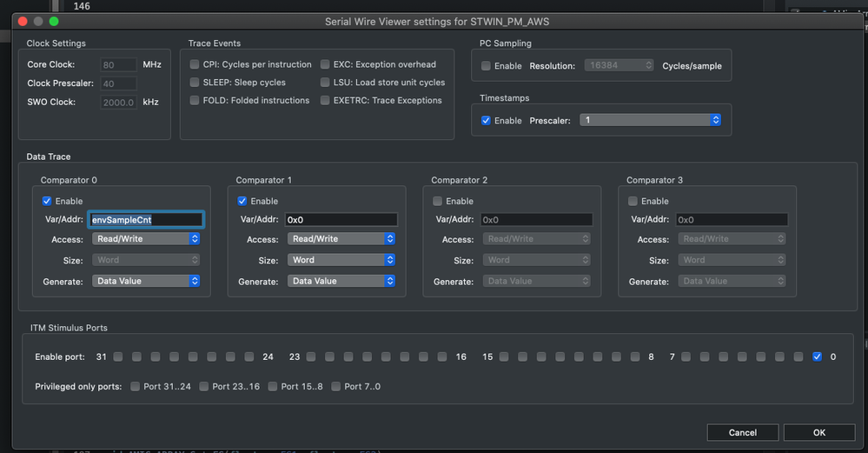Open Comparator 3 Access dropdown
Viewport: 868px width, 453px height.
click(732, 239)
